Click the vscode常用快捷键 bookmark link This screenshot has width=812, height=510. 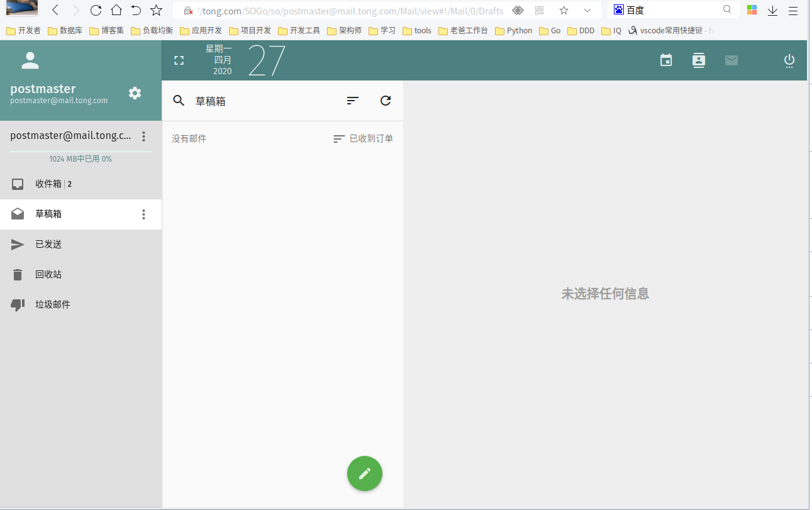tap(673, 30)
